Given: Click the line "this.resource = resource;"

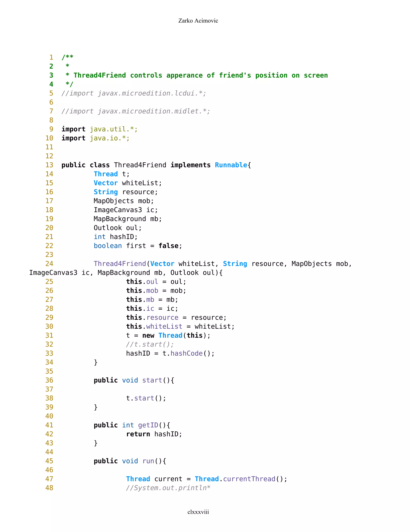Looking at the screenshot, I should (x=177, y=318).
